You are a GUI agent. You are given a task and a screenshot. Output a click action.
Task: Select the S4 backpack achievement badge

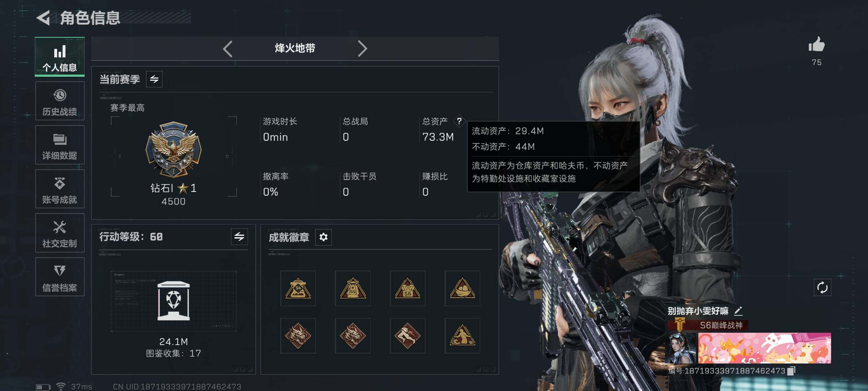coord(298,288)
